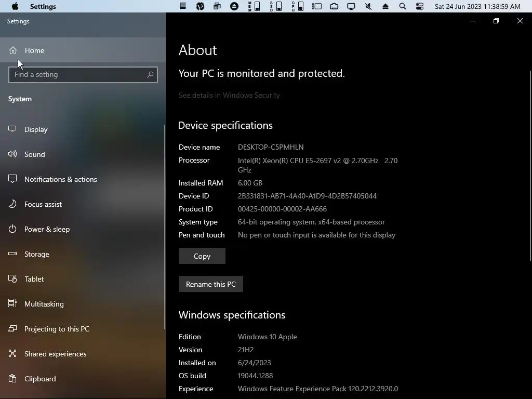This screenshot has width=532, height=399.
Task: Open Power & sleep settings
Action: pos(83,229)
